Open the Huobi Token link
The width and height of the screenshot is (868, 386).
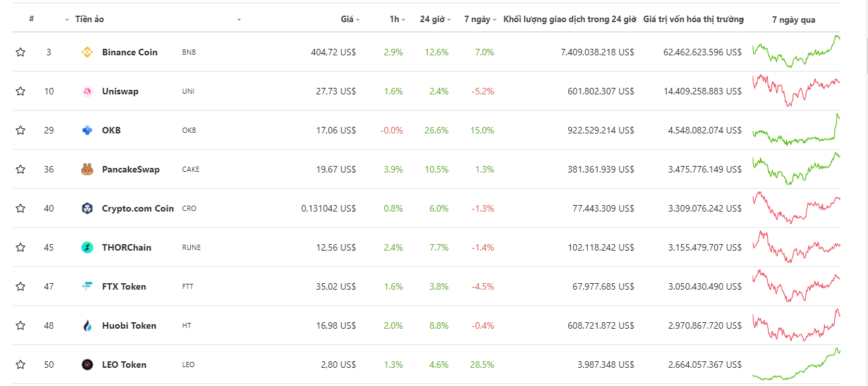tap(129, 325)
